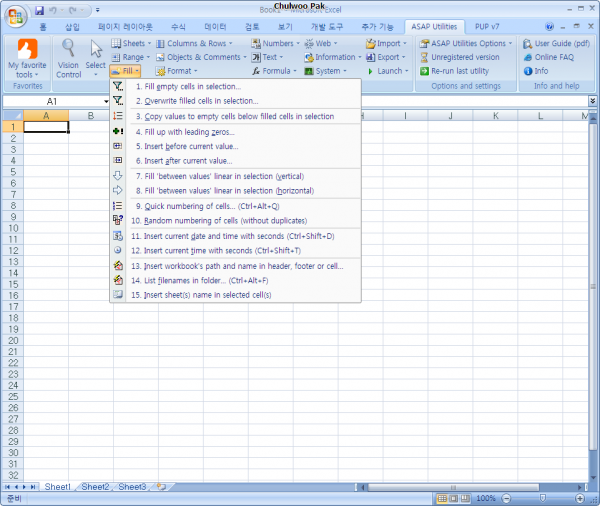Open Columns & Rows dropdown
600x506 pixels.
(x=194, y=43)
